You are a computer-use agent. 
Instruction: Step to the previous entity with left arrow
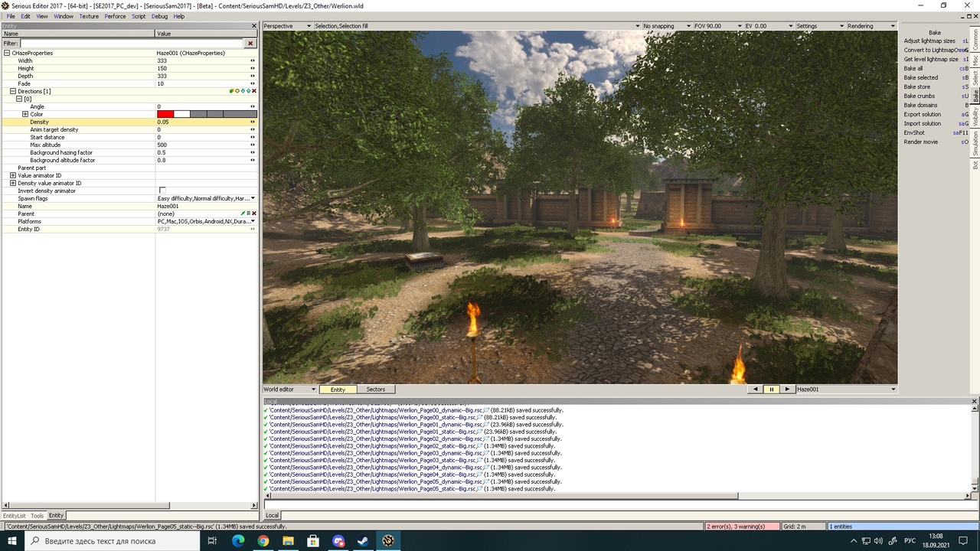click(x=756, y=390)
